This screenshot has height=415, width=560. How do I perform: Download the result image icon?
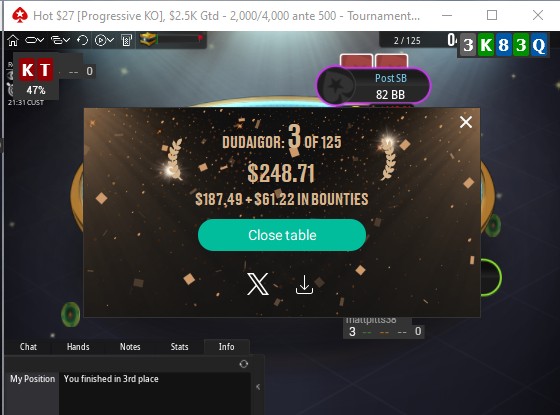[x=304, y=285]
